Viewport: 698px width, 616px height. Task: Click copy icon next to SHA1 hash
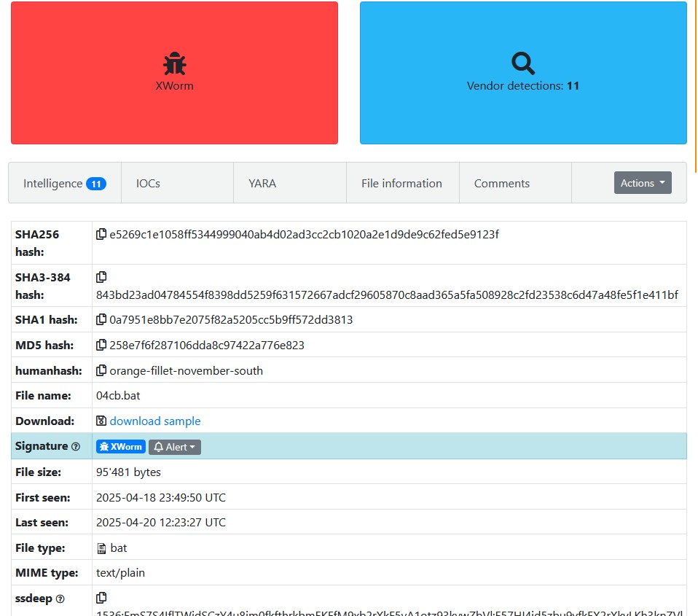(101, 319)
